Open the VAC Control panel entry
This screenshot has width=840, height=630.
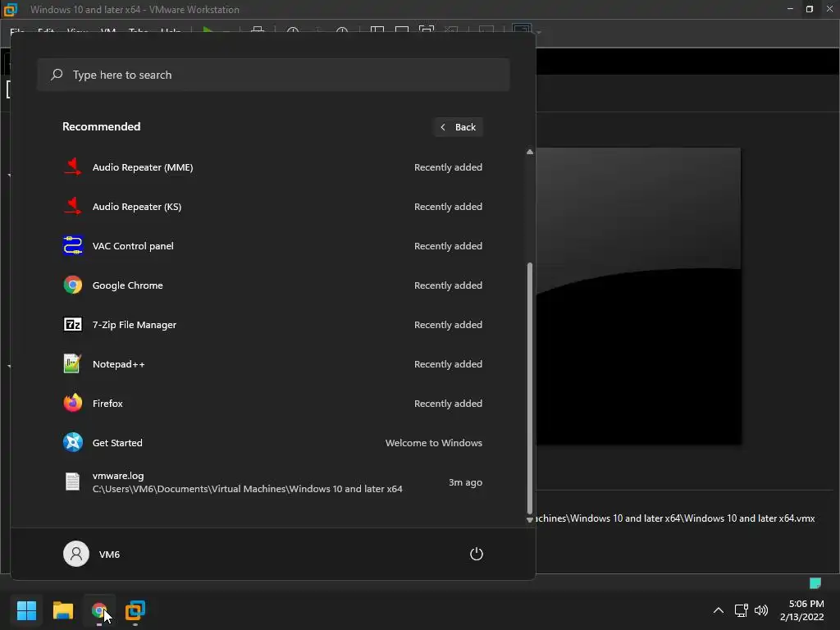[272, 246]
